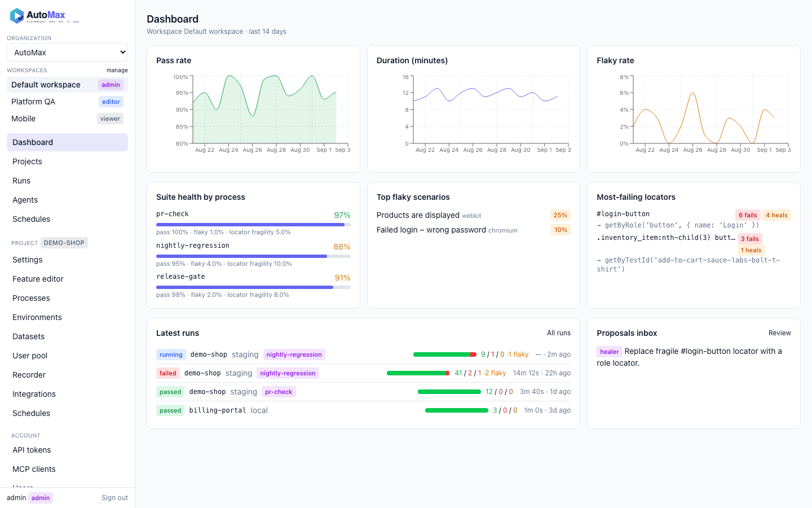Click the nightly-regression health progress bar
The image size is (812, 508).
click(x=253, y=256)
